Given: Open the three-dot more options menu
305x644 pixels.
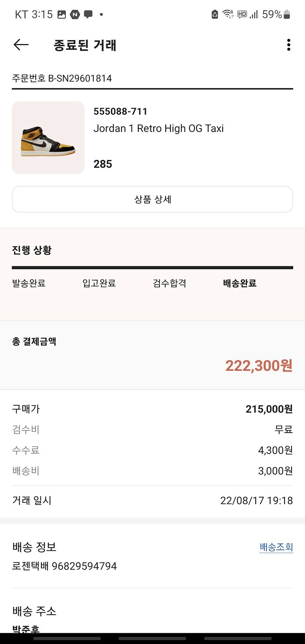Looking at the screenshot, I should (x=288, y=45).
